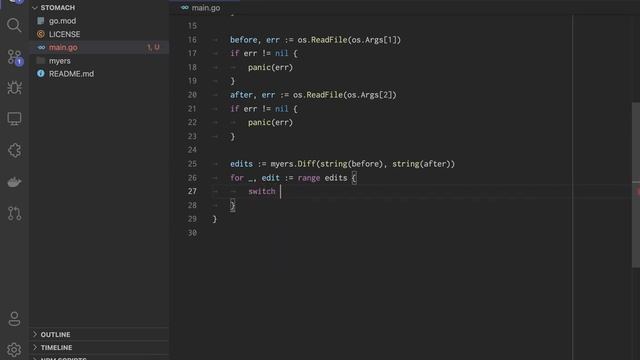640x360 pixels.
Task: Switch to the main.go editor tab
Action: click(201, 8)
